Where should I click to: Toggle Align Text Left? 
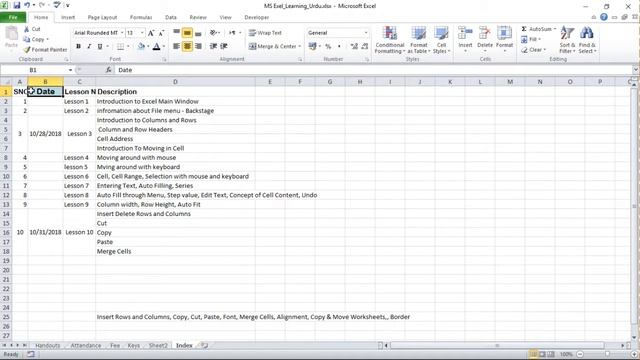click(x=176, y=46)
